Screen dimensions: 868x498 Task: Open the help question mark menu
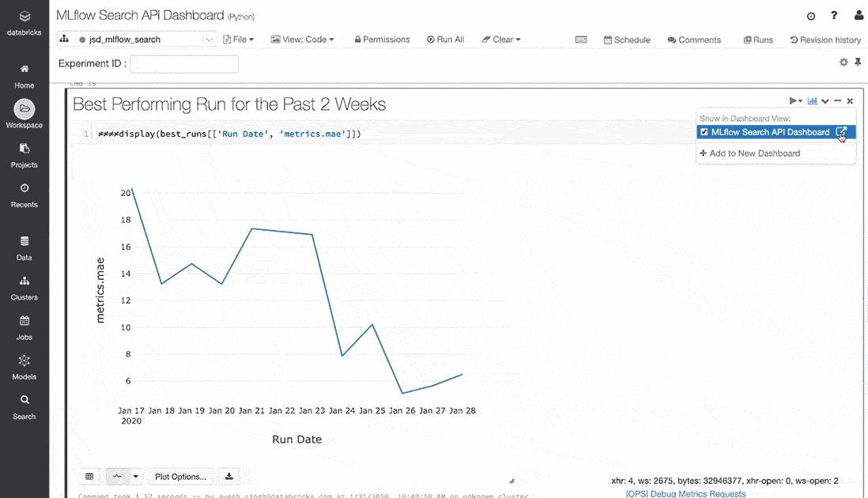point(834,16)
